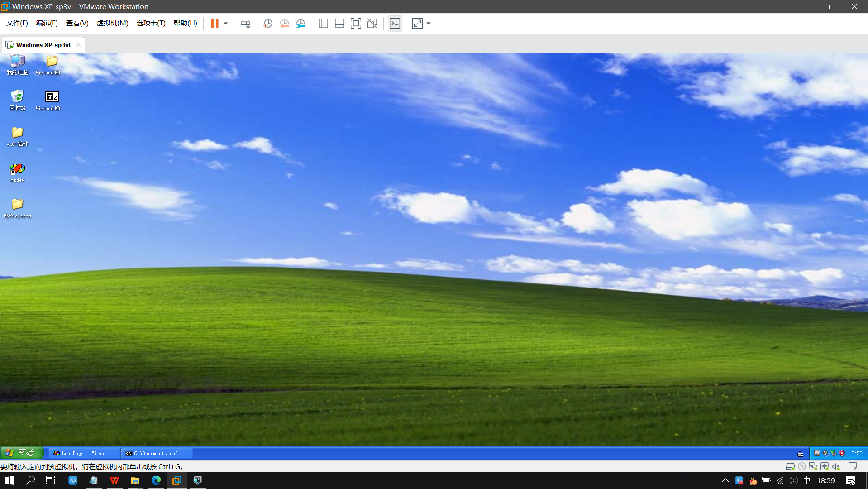Click the QQ penguin tray icon
The width and height of the screenshot is (868, 489).
coord(753,480)
